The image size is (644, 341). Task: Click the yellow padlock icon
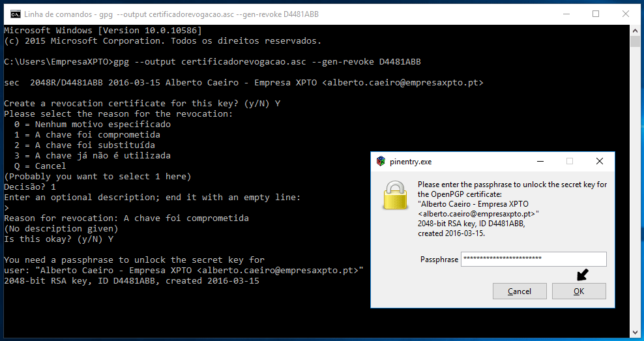click(395, 195)
